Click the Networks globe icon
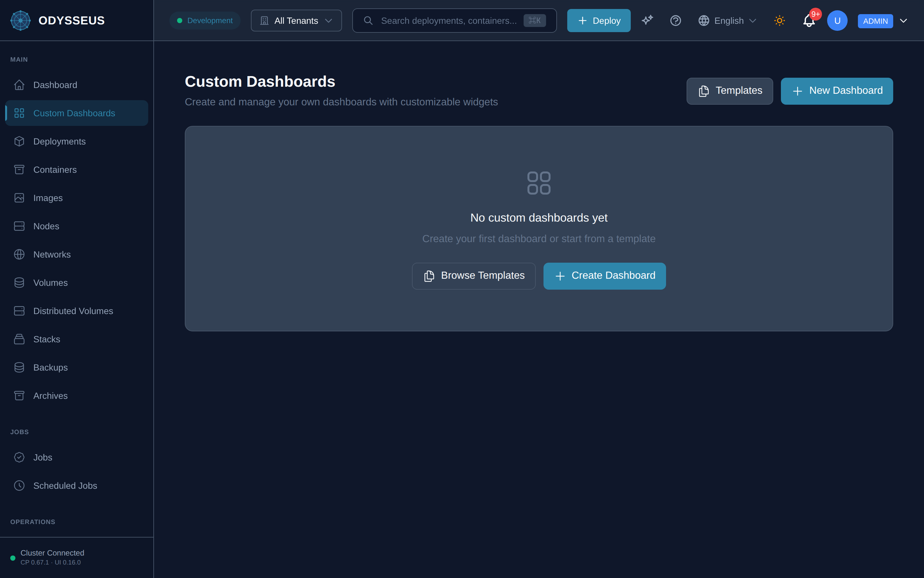Viewport: 924px width, 578px height. (19, 254)
